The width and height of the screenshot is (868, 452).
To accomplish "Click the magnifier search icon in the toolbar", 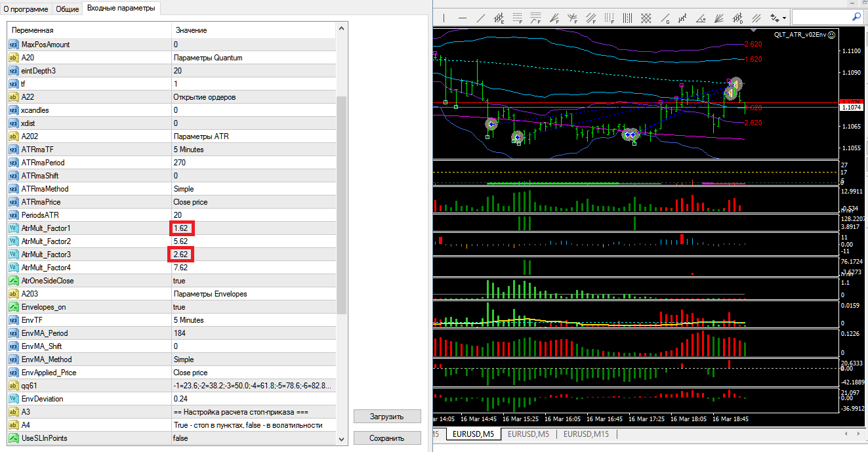I will (856, 16).
